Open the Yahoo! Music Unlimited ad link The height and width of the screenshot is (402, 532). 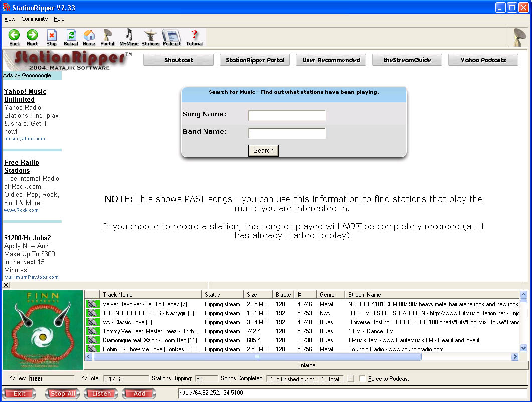click(x=25, y=95)
